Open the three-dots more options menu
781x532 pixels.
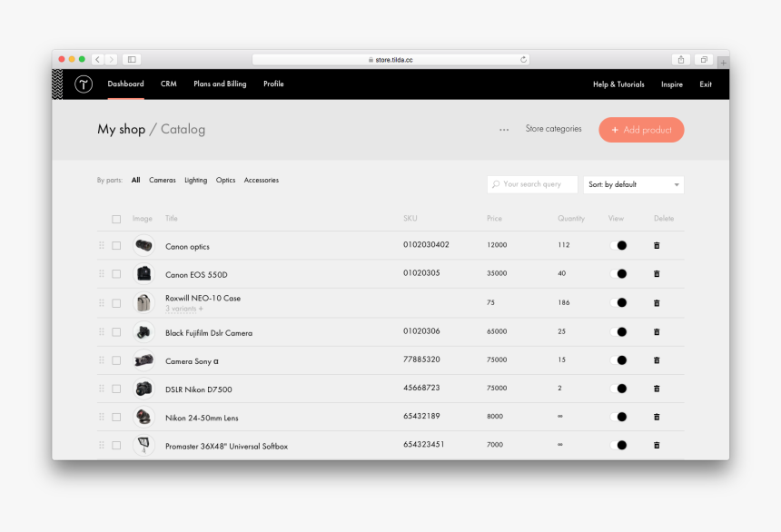coord(504,130)
